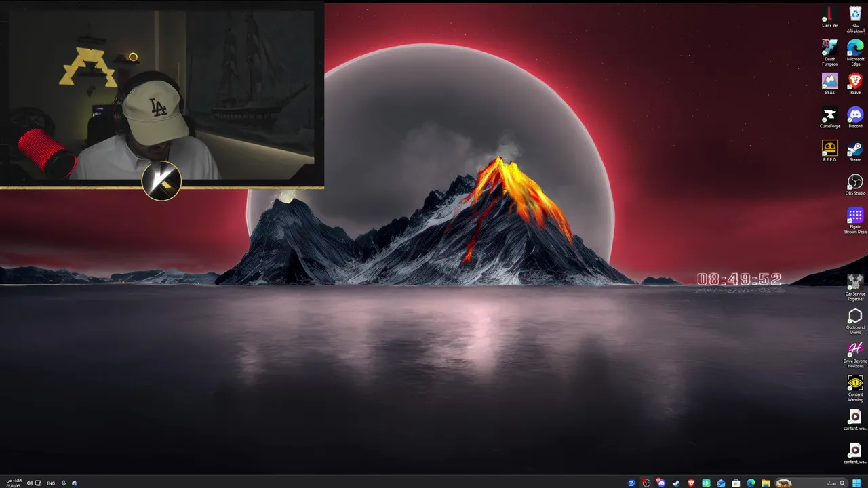Open the Windows Start button

856,483
